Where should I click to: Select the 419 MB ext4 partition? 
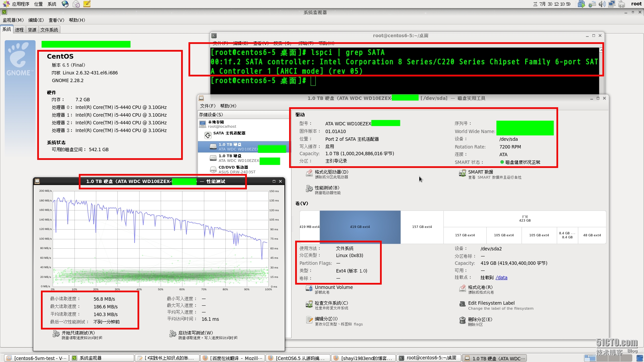point(310,227)
